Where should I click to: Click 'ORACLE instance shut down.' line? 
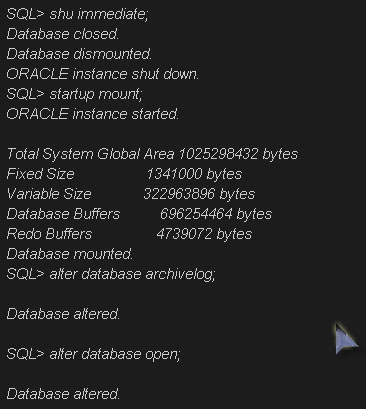(x=103, y=74)
